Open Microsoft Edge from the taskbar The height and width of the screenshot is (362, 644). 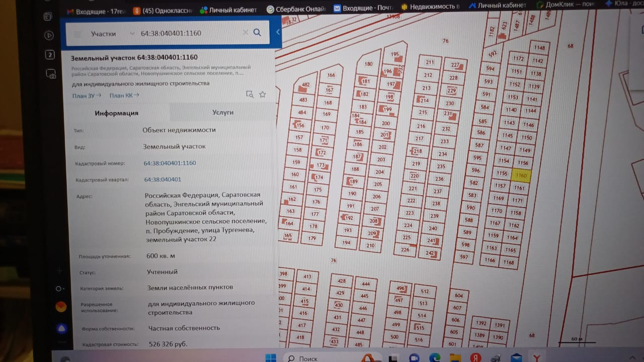point(435,358)
